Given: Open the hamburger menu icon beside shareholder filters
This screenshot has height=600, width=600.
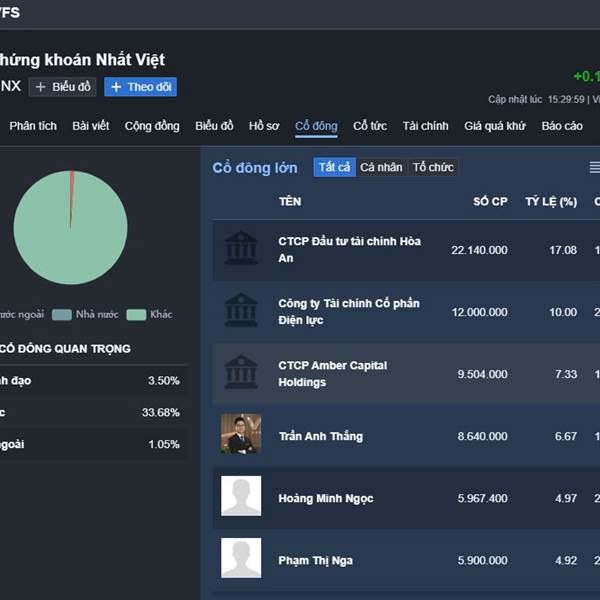Looking at the screenshot, I should coord(595,167).
